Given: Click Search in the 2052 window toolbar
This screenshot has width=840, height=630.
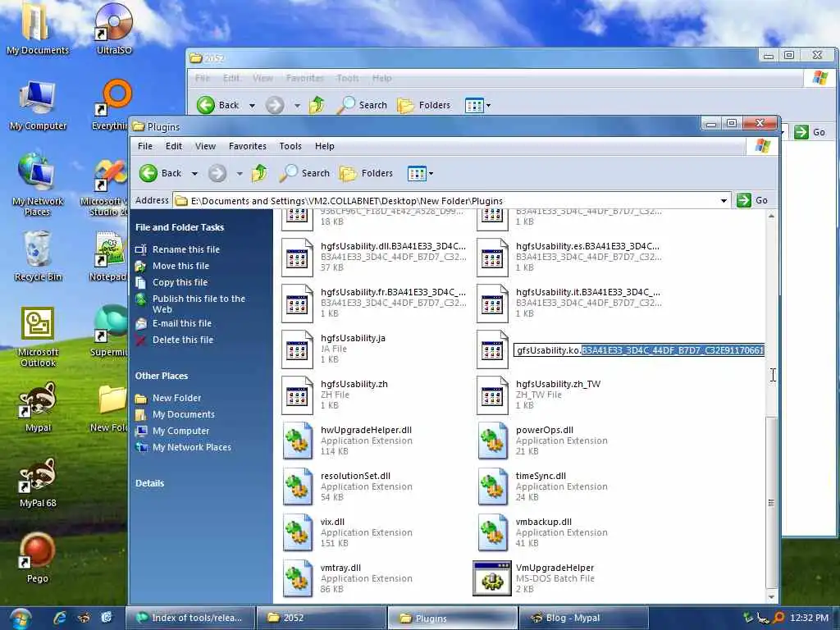Looking at the screenshot, I should (x=362, y=105).
